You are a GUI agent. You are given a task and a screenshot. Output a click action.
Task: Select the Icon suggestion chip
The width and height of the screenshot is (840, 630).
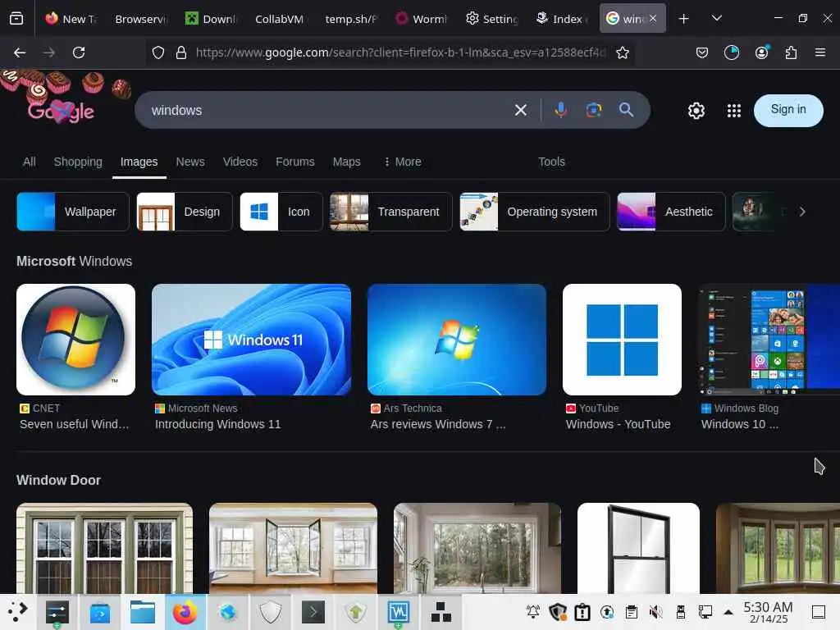[281, 212]
